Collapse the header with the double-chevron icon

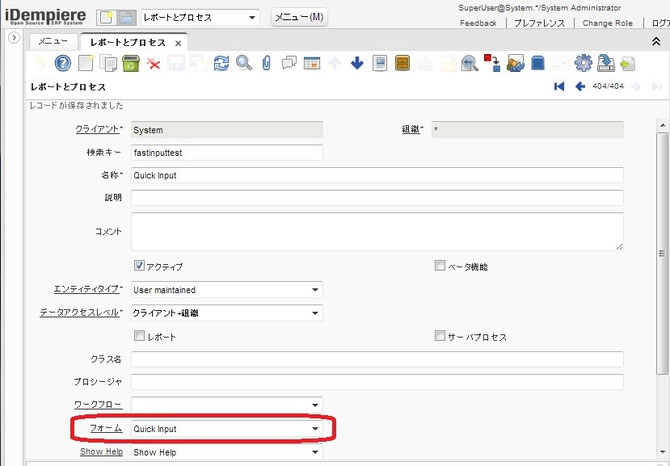656,41
